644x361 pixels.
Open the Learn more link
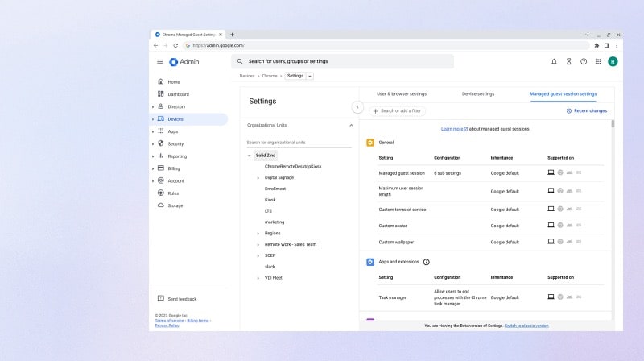454,129
